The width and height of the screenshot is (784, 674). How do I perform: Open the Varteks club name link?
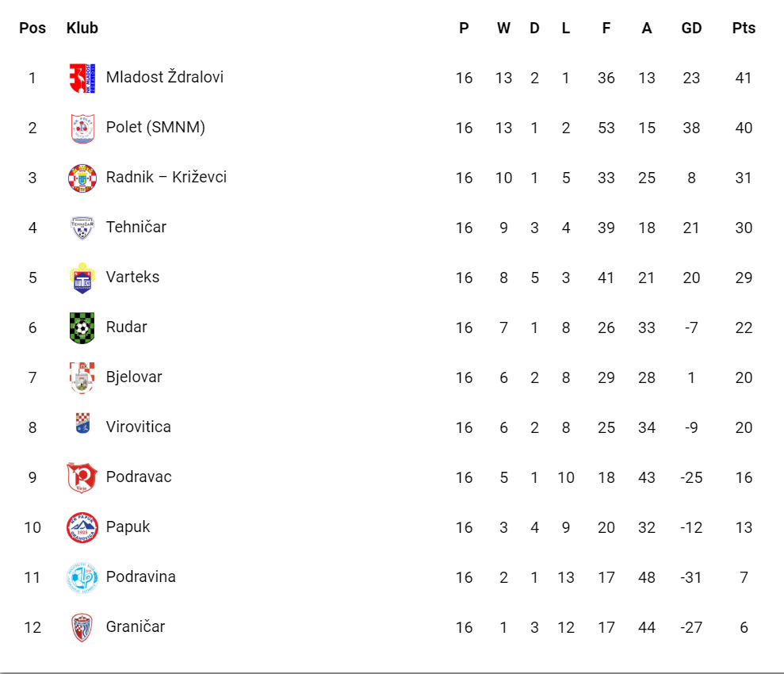132,277
